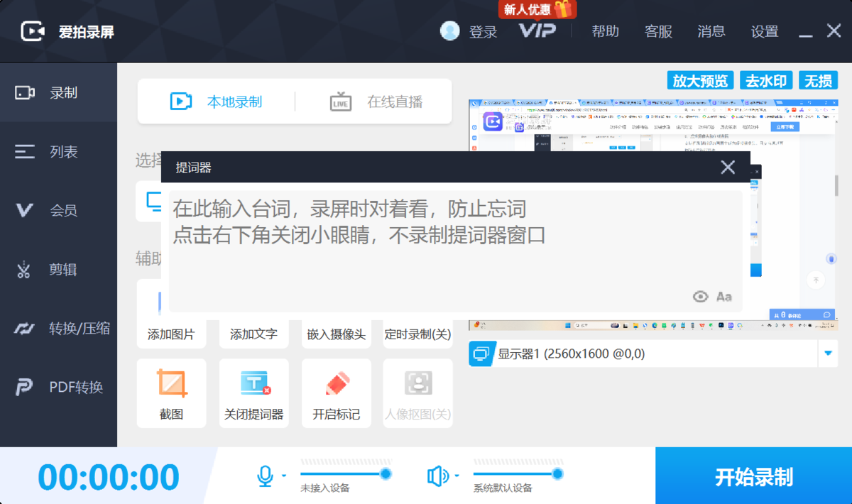Open the 录制 section in the sidebar

58,92
